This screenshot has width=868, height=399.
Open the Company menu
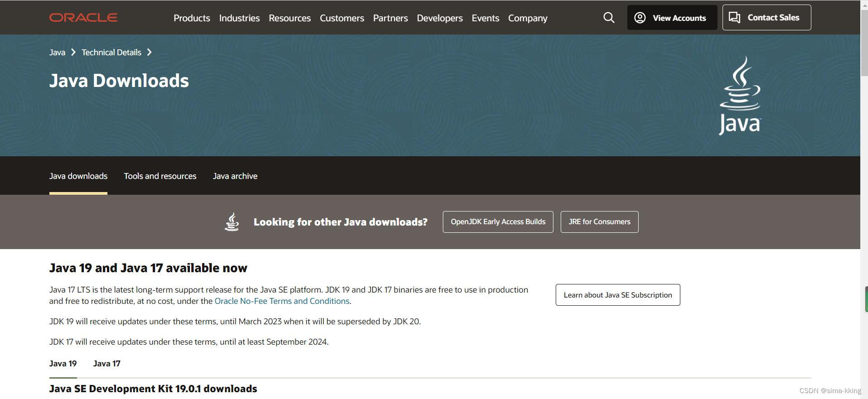click(528, 18)
